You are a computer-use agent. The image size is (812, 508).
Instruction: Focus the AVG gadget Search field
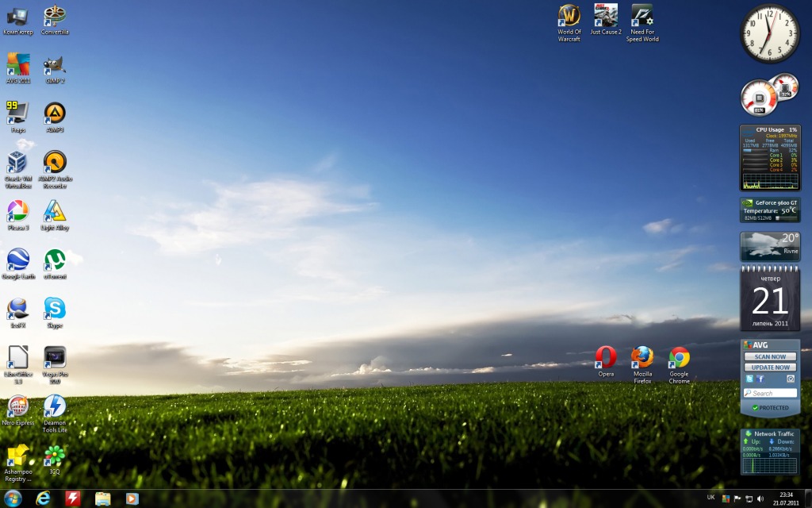[770, 393]
